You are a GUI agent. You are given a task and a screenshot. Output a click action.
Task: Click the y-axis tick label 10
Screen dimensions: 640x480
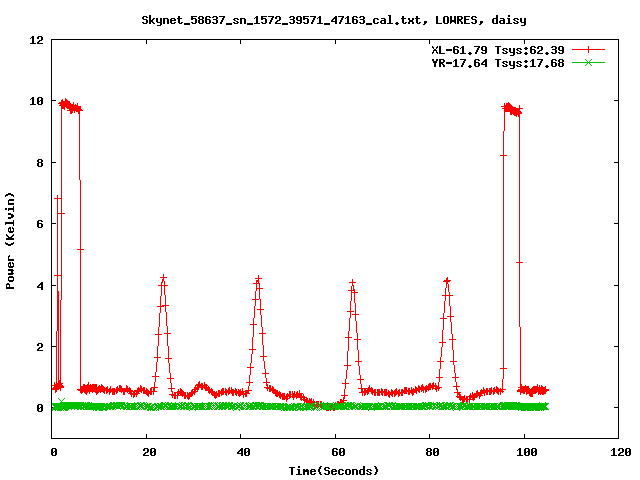click(36, 101)
